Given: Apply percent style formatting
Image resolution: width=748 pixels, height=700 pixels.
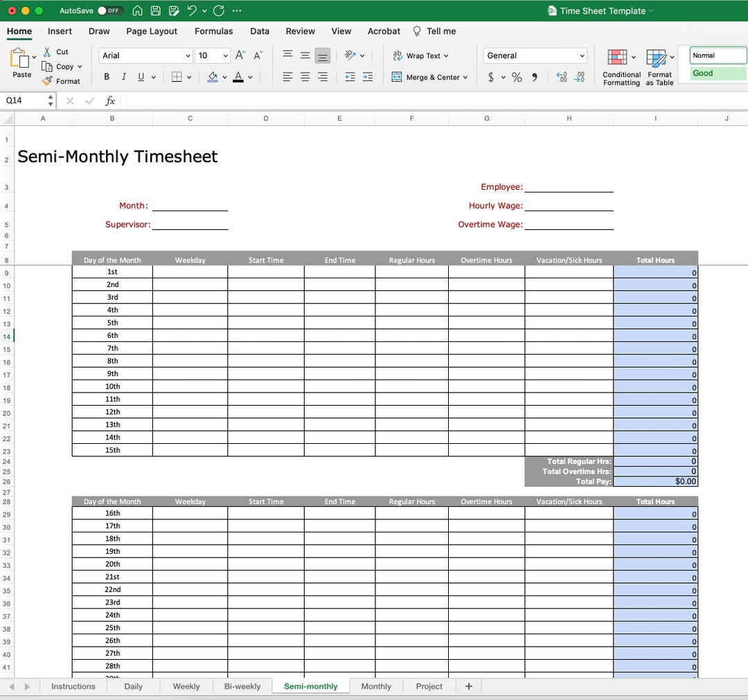Looking at the screenshot, I should click(517, 78).
